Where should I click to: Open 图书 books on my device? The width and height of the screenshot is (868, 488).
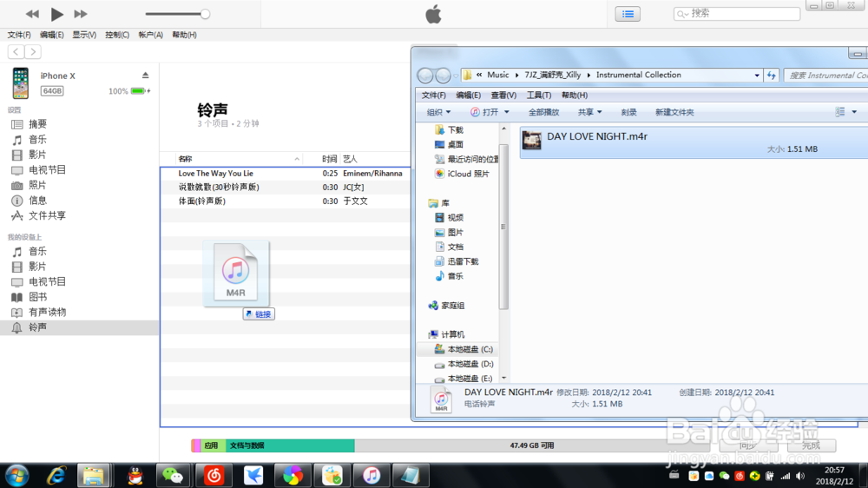click(37, 297)
